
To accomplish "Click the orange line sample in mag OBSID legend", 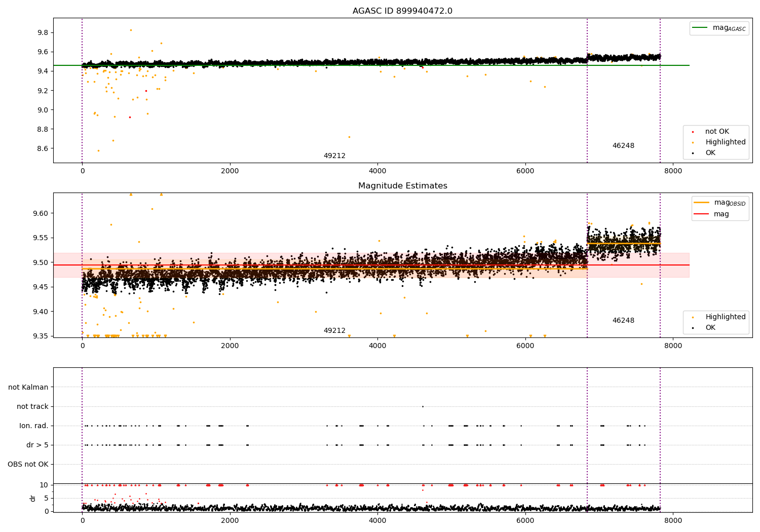I will click(702, 203).
